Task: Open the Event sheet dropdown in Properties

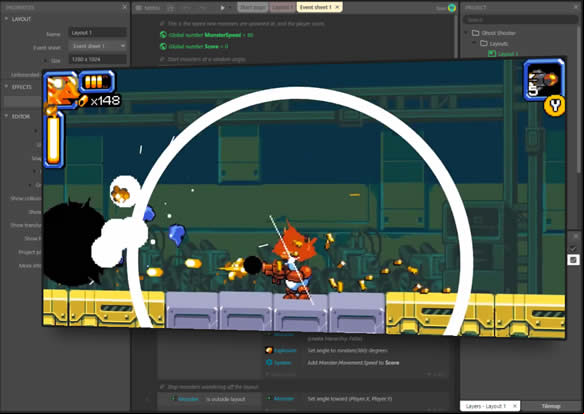Action: [x=98, y=46]
